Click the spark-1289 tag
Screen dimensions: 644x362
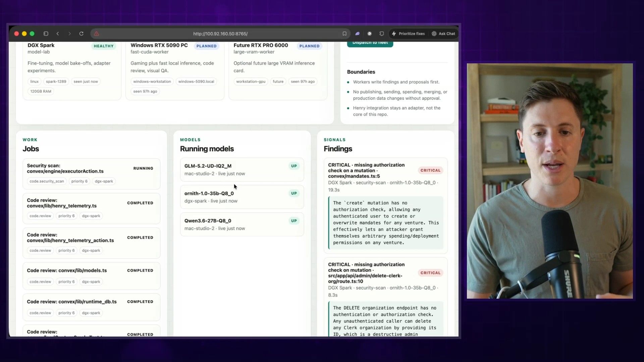tap(56, 81)
